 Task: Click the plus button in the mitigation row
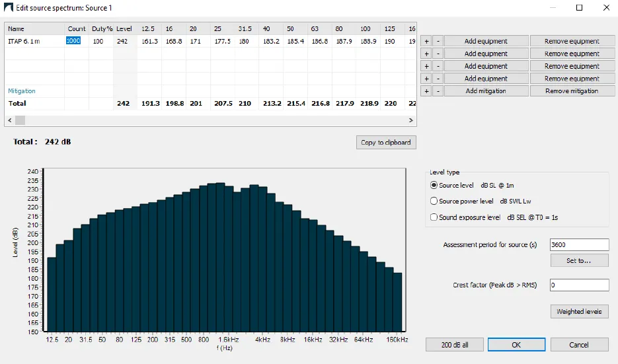tap(426, 91)
